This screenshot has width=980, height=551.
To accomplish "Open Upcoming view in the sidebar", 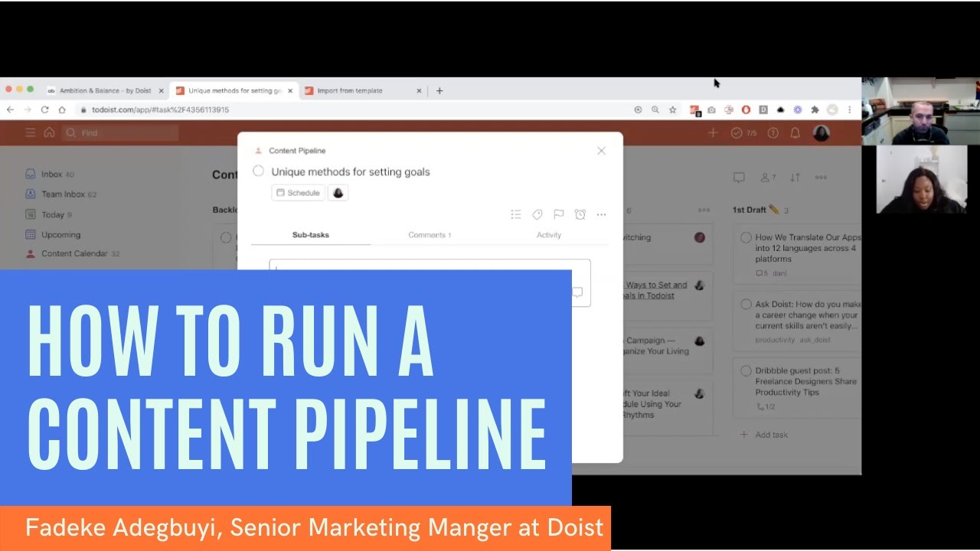I will 54,235.
